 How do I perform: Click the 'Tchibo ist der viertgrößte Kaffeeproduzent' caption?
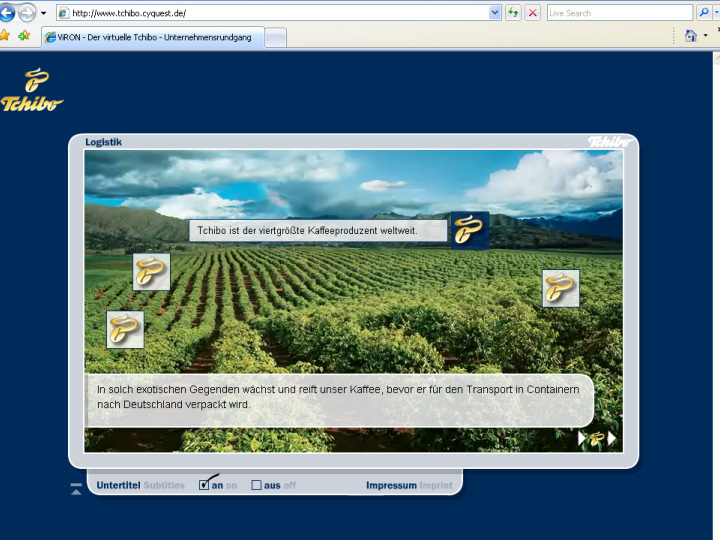(318, 231)
